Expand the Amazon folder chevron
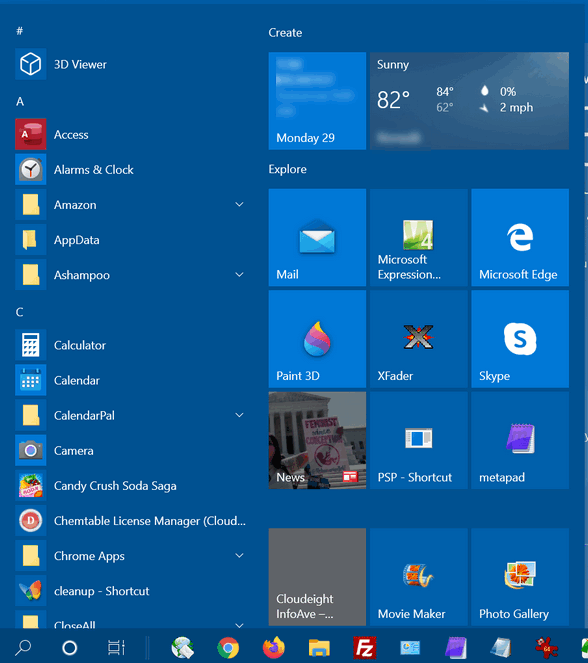 239,205
